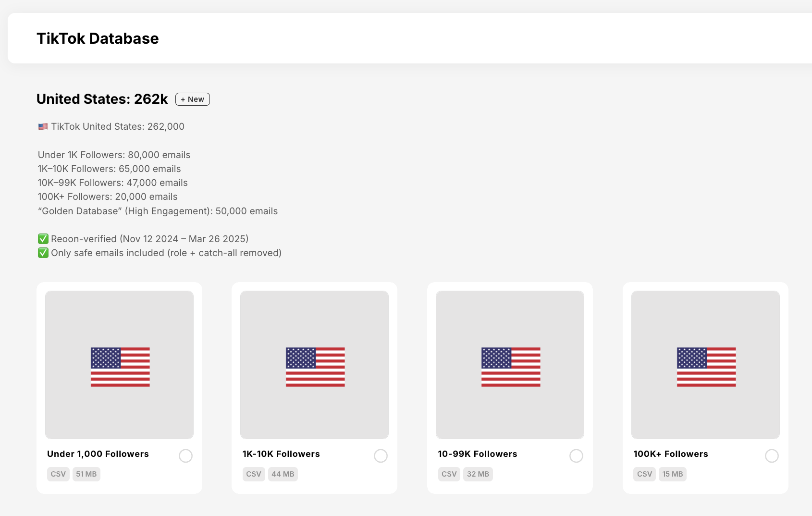Image resolution: width=812 pixels, height=516 pixels.
Task: Click the Under 1,000 Followers title
Action: [98, 454]
